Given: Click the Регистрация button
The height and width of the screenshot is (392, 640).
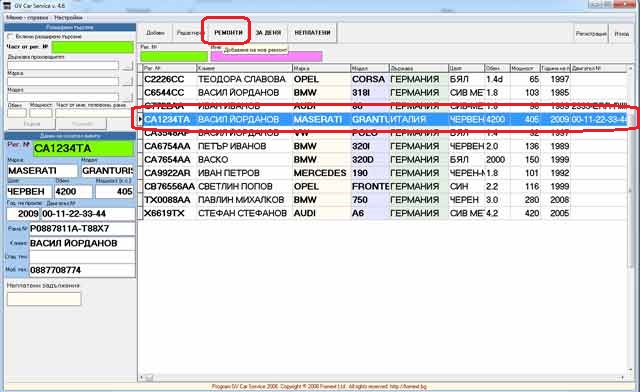Looking at the screenshot, I should pyautogui.click(x=591, y=34).
